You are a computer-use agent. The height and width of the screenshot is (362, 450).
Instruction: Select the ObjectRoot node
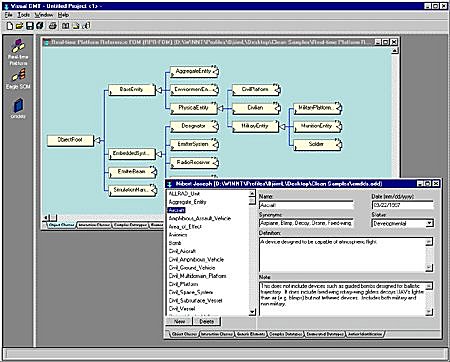[70, 140]
